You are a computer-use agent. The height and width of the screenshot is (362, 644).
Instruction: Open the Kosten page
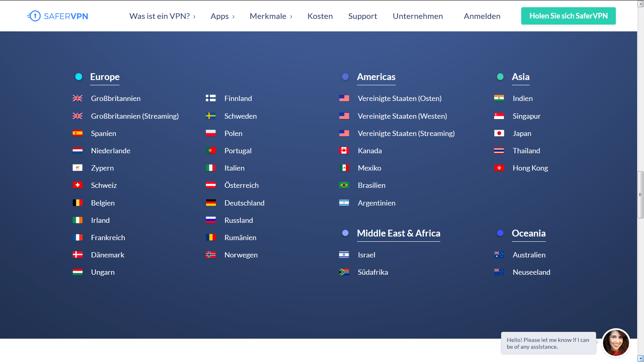(320, 16)
